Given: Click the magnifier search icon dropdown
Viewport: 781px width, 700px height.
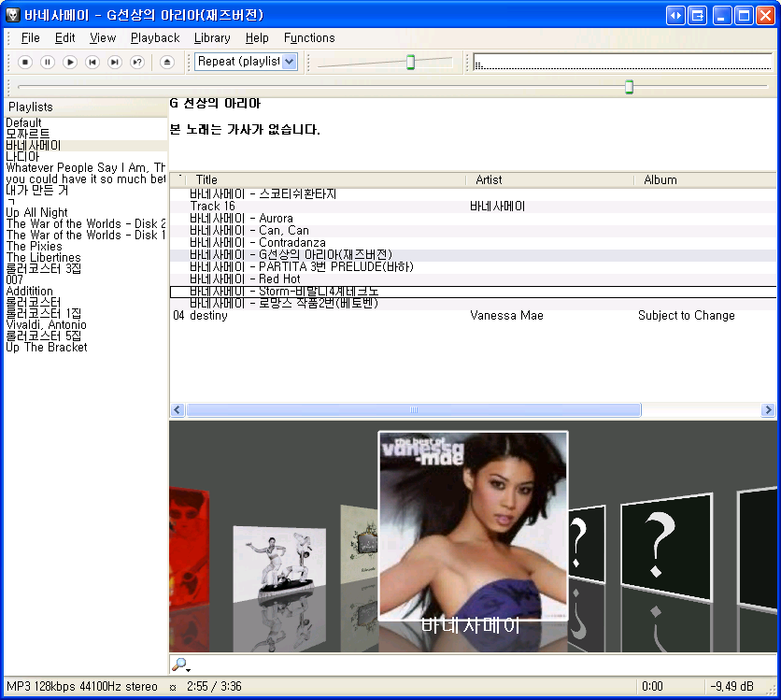Looking at the screenshot, I should pyautogui.click(x=180, y=664).
